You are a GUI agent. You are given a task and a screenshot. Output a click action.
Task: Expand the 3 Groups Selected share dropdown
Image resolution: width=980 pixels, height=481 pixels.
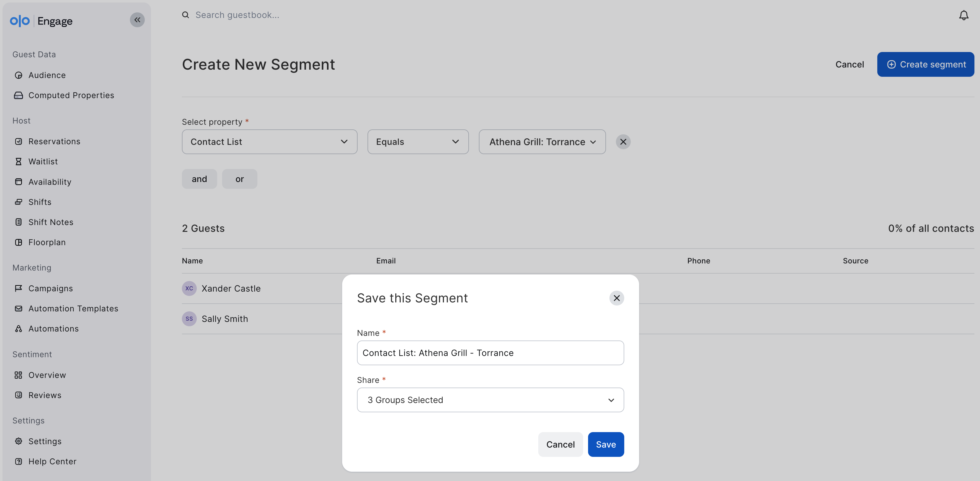[490, 400]
